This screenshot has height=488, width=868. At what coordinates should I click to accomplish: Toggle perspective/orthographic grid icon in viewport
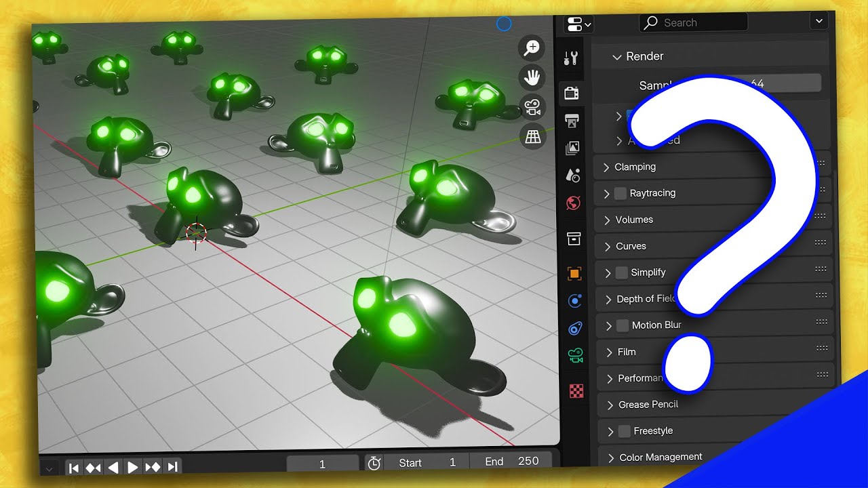[x=534, y=137]
